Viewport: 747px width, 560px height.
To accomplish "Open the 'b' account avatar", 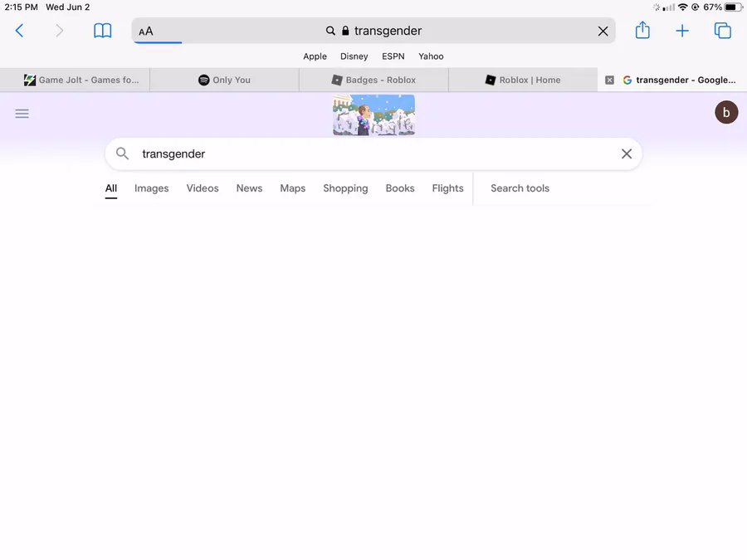I will pyautogui.click(x=726, y=112).
